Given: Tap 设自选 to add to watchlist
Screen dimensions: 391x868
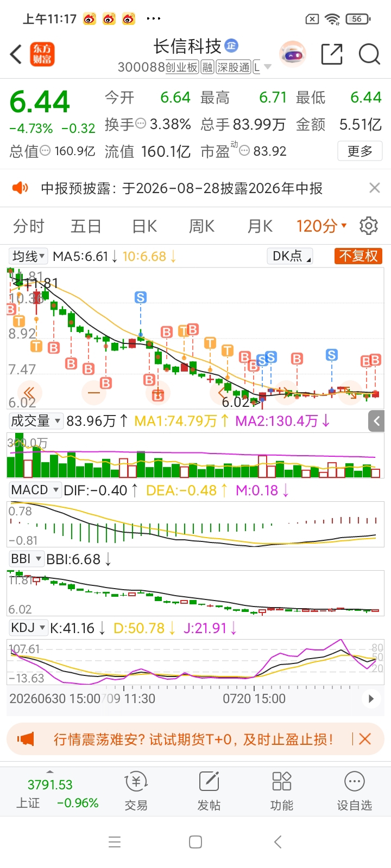Looking at the screenshot, I should click(x=355, y=791).
